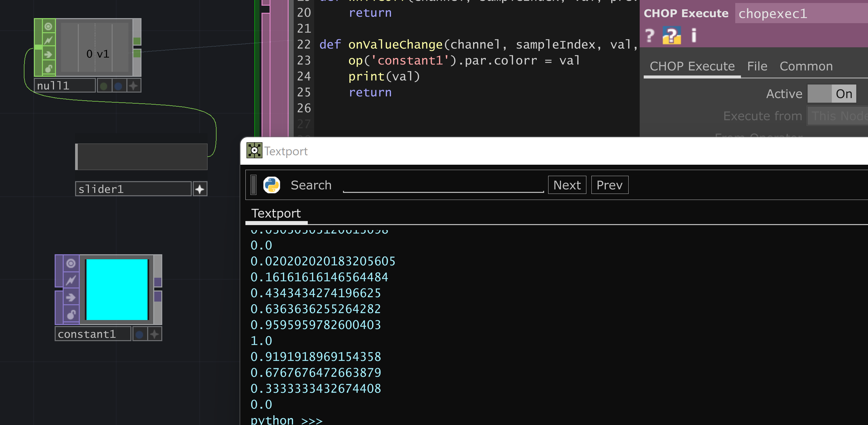Toggle null1 green display flag
Viewport: 868px width, 425px height.
[x=104, y=86]
